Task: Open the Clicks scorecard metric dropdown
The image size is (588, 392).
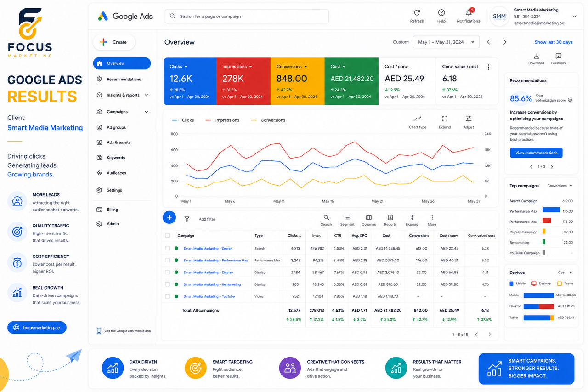Action: point(186,67)
